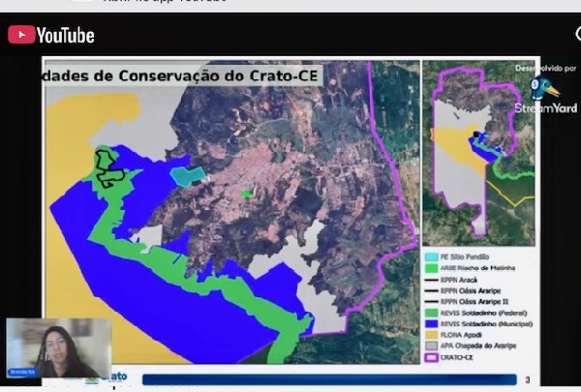Click the cyan PE Sítio Fundão area on map
Viewport: 581px width, 392px height.
point(187,175)
